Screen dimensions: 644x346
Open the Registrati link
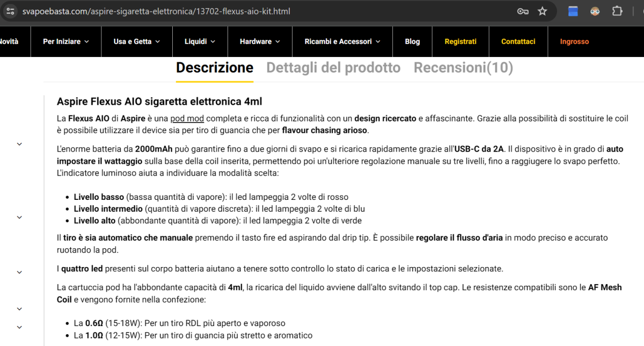(460, 41)
